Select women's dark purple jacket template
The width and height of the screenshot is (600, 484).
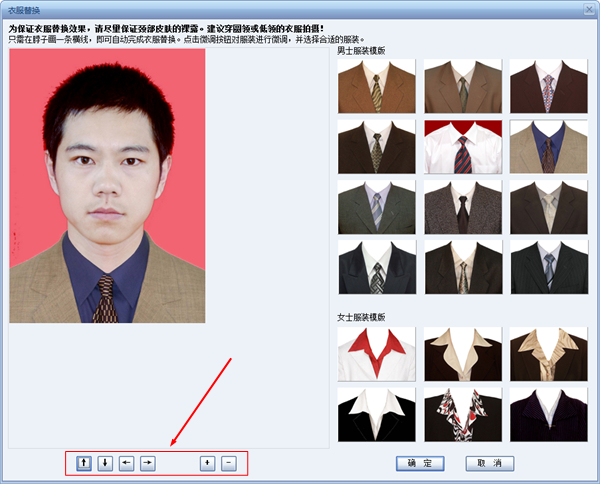548,414
